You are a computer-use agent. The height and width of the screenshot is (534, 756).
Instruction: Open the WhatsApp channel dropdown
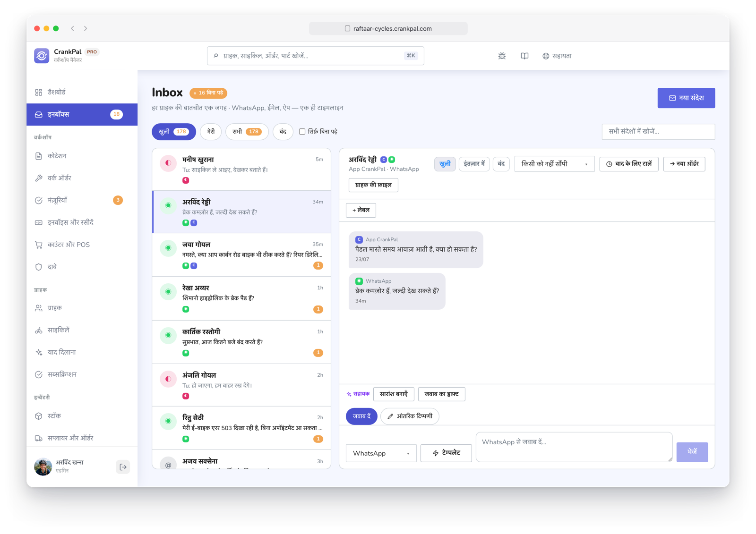[x=381, y=453]
